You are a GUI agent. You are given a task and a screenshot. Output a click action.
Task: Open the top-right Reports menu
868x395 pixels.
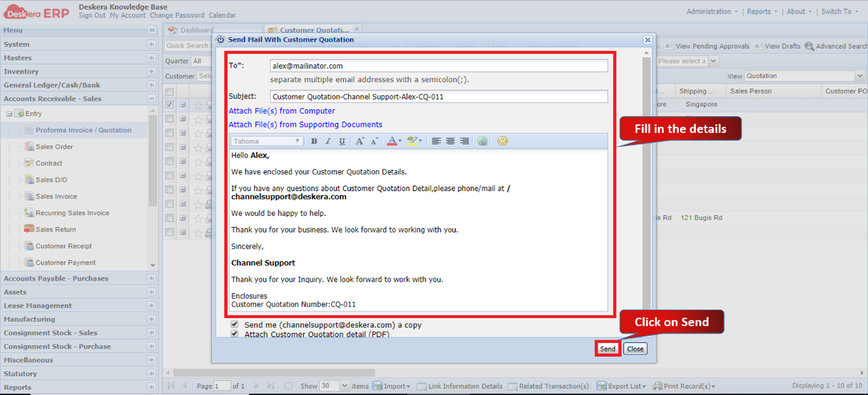point(762,11)
